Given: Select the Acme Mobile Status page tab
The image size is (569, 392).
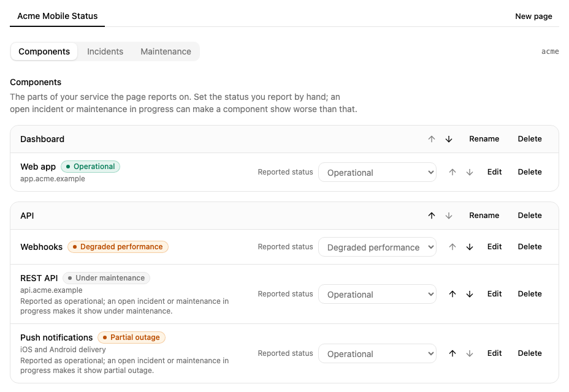Looking at the screenshot, I should (58, 16).
